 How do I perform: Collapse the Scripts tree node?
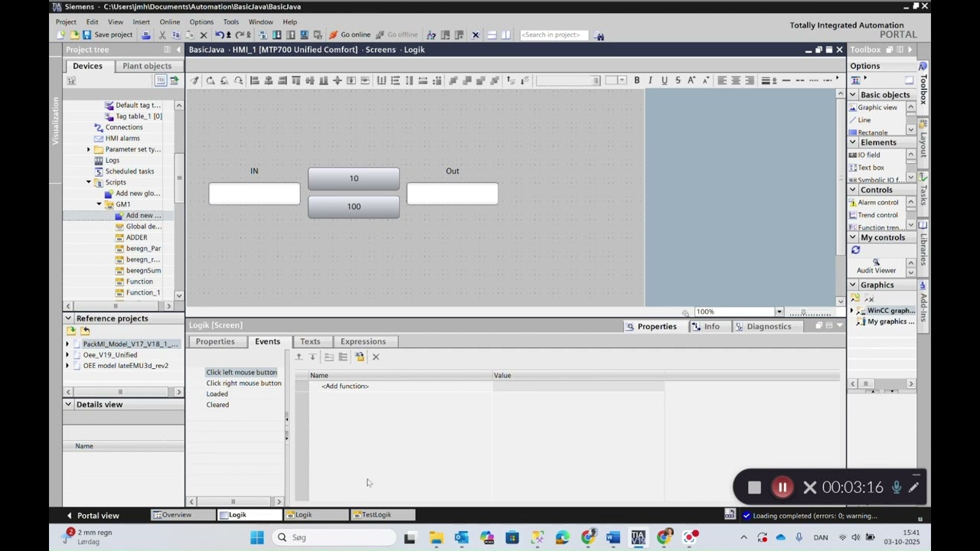pos(89,182)
